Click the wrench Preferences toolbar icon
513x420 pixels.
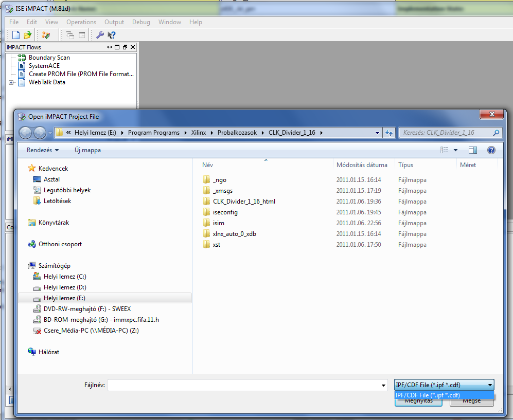(x=100, y=34)
